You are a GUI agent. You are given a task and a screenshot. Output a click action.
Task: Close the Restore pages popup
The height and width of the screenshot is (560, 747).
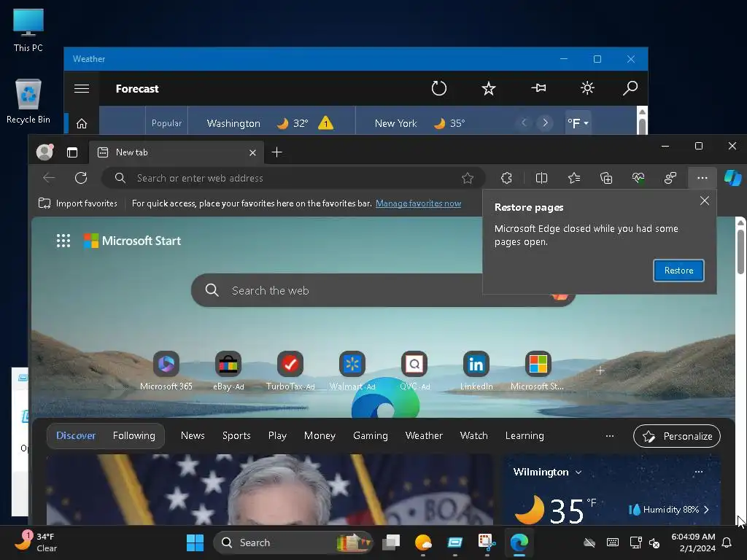(x=705, y=201)
